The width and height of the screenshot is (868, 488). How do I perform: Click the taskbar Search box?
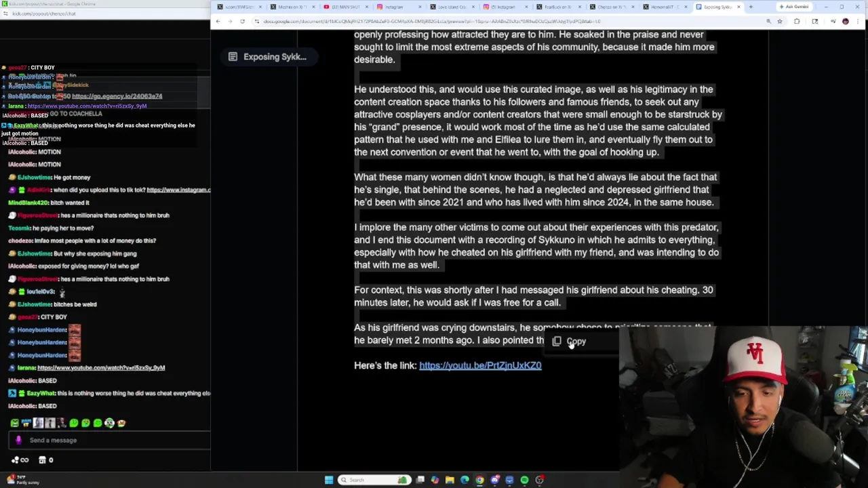tap(374, 480)
